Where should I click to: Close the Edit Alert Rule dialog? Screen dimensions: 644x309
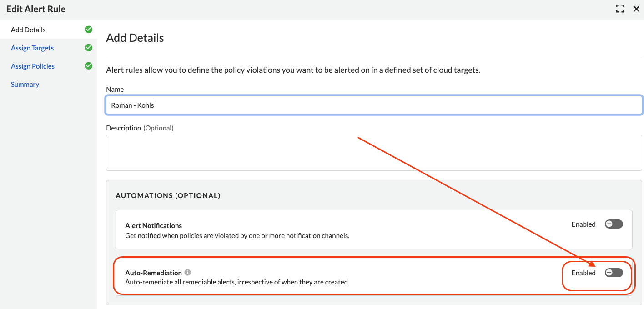[636, 9]
